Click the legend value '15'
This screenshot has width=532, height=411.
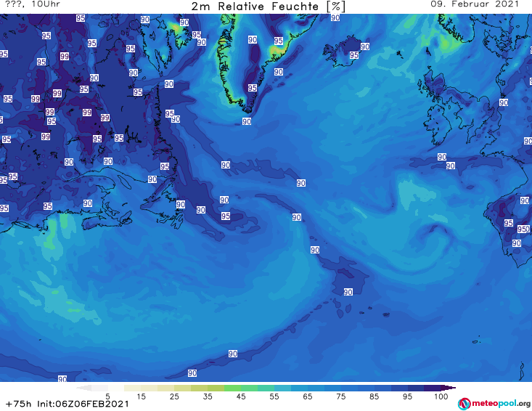tap(141, 396)
